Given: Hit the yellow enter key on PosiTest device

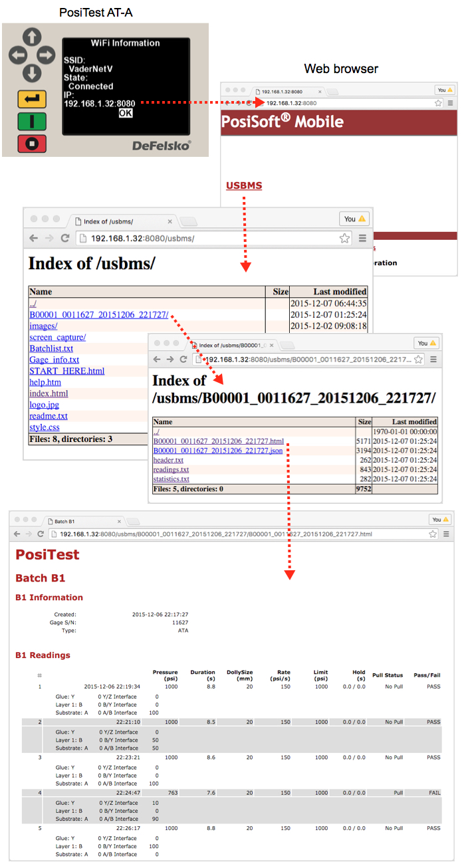Looking at the screenshot, I should 32,100.
